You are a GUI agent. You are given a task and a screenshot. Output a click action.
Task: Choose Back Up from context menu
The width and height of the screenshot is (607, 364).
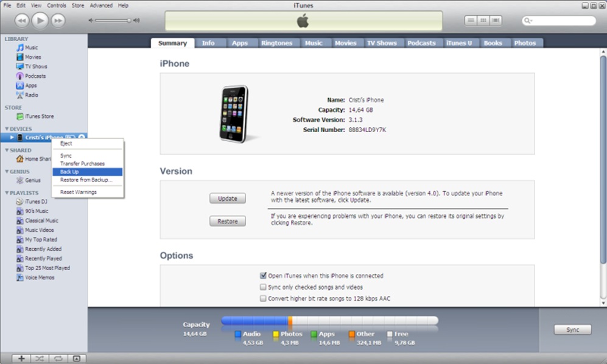(x=88, y=172)
